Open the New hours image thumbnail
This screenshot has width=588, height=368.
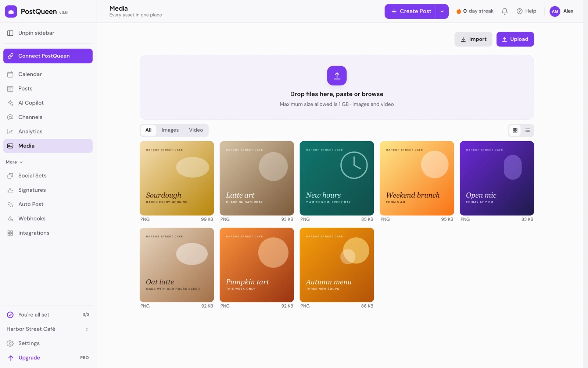tap(337, 178)
